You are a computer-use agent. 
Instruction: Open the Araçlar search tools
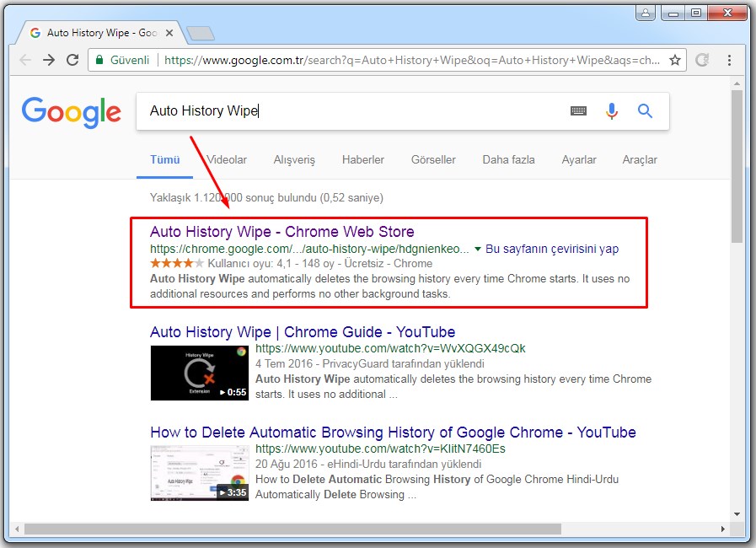pos(640,159)
